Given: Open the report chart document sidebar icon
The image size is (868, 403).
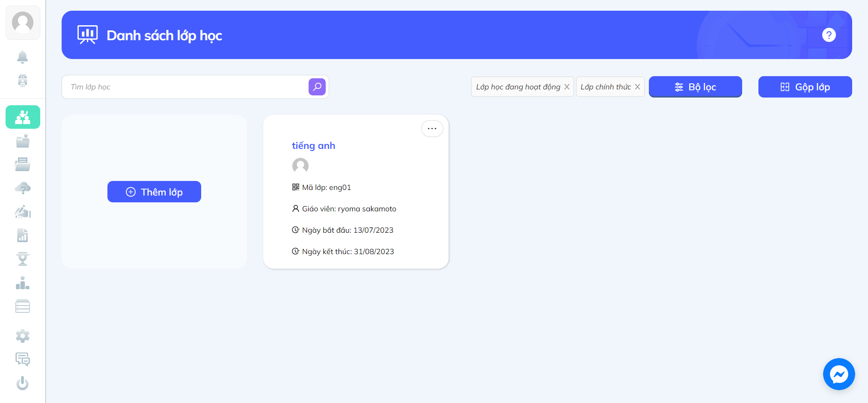Looking at the screenshot, I should pyautogui.click(x=23, y=235).
